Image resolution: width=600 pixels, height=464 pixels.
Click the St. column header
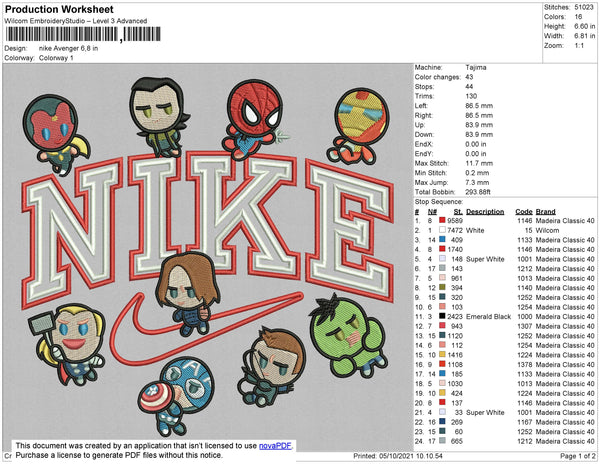click(x=458, y=212)
